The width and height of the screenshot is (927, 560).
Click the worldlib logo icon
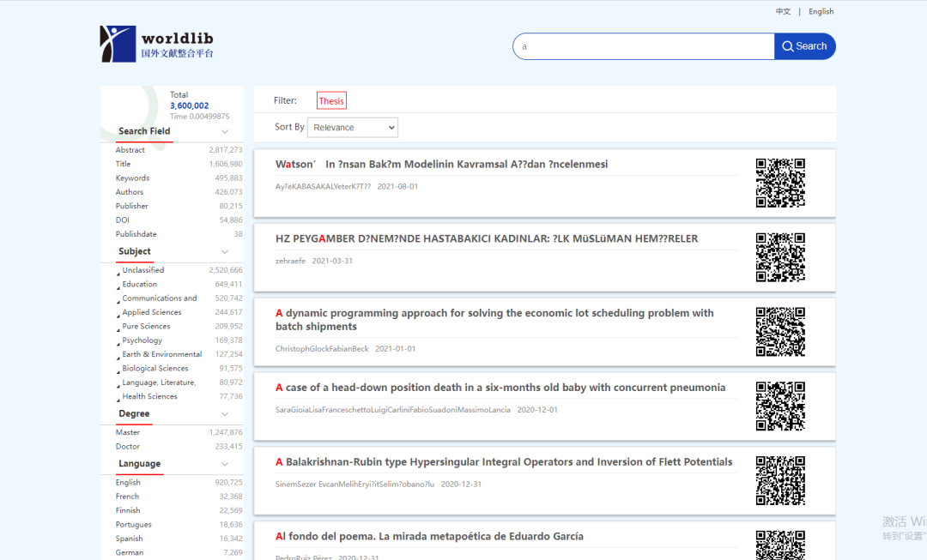pyautogui.click(x=118, y=44)
